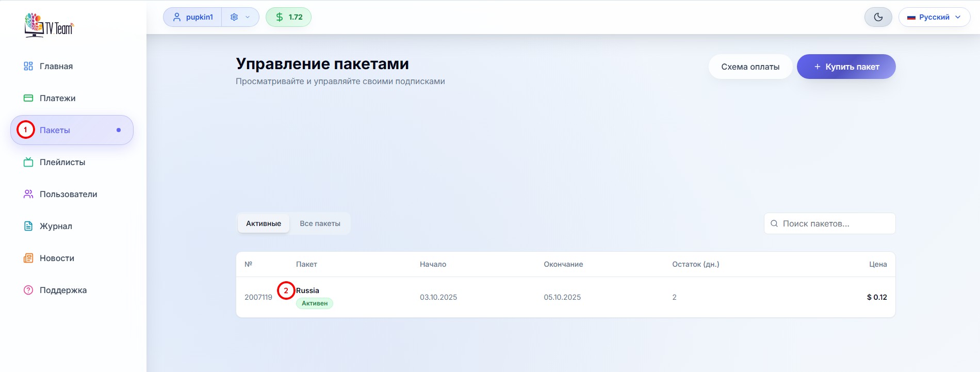The image size is (980, 372).
Task: Click the Новости newspaper icon
Action: 28,258
